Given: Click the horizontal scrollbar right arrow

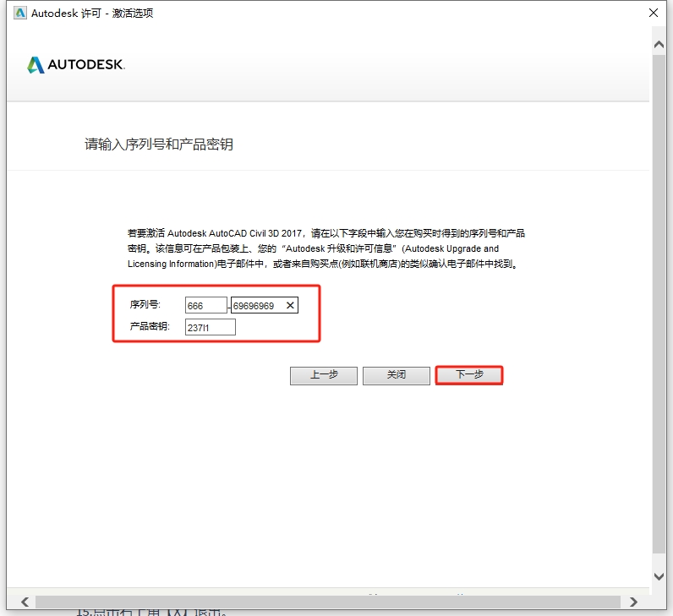Looking at the screenshot, I should pyautogui.click(x=634, y=602).
